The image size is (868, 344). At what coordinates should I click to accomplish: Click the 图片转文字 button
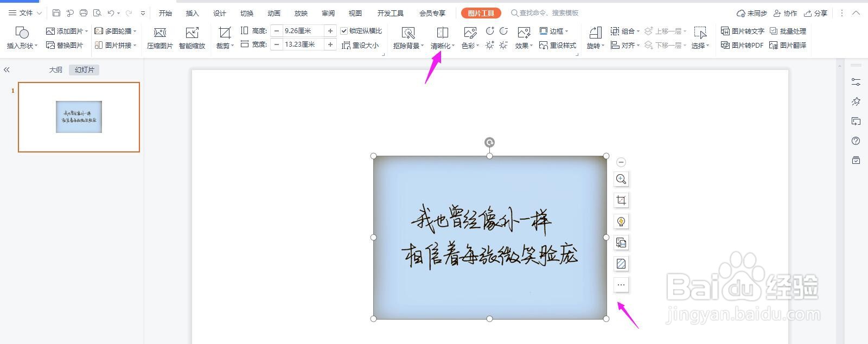click(x=743, y=31)
